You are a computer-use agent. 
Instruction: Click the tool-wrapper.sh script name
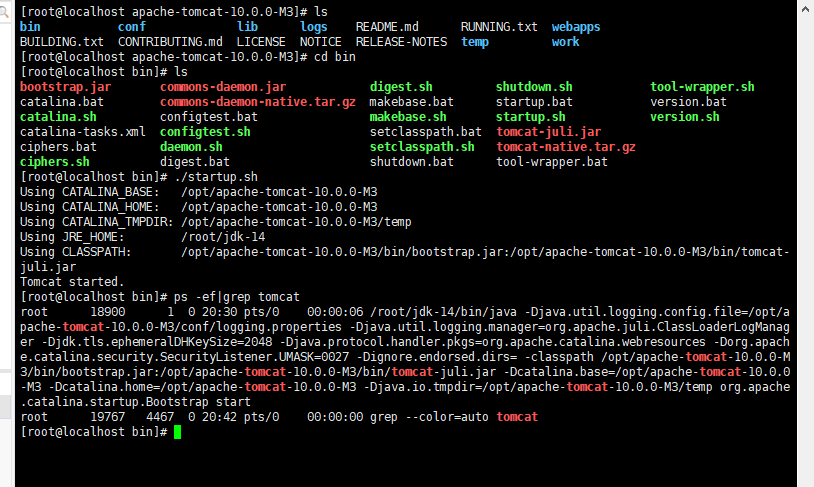click(x=702, y=87)
